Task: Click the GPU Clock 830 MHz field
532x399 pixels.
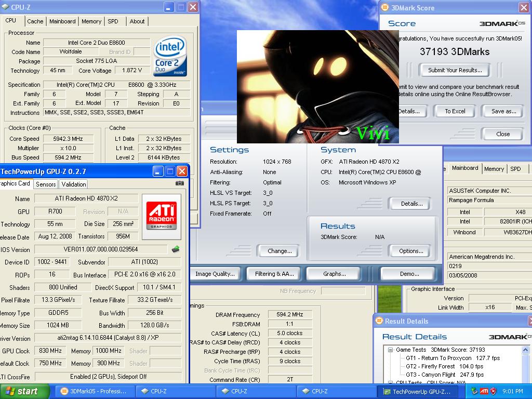Action: coord(50,351)
